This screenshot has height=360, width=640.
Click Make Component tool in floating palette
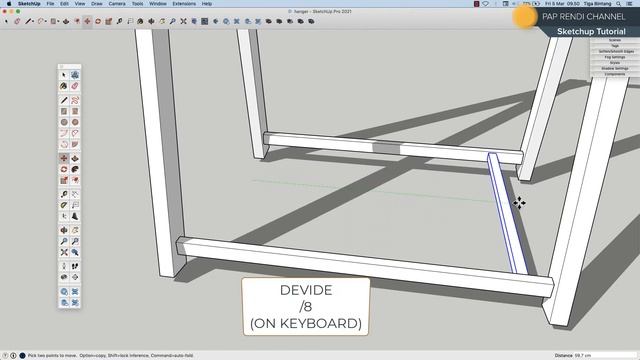(75, 75)
